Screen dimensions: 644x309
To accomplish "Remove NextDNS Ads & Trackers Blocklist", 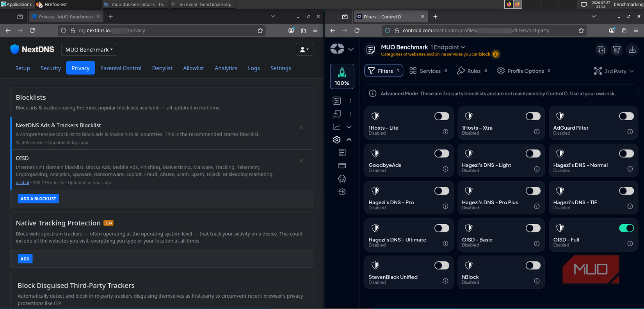I will pyautogui.click(x=301, y=128).
